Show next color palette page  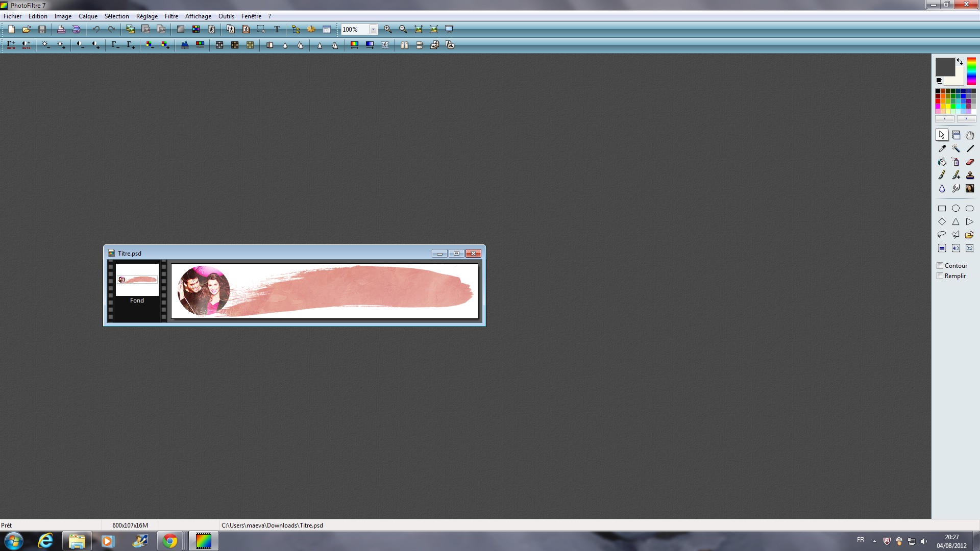click(x=966, y=118)
